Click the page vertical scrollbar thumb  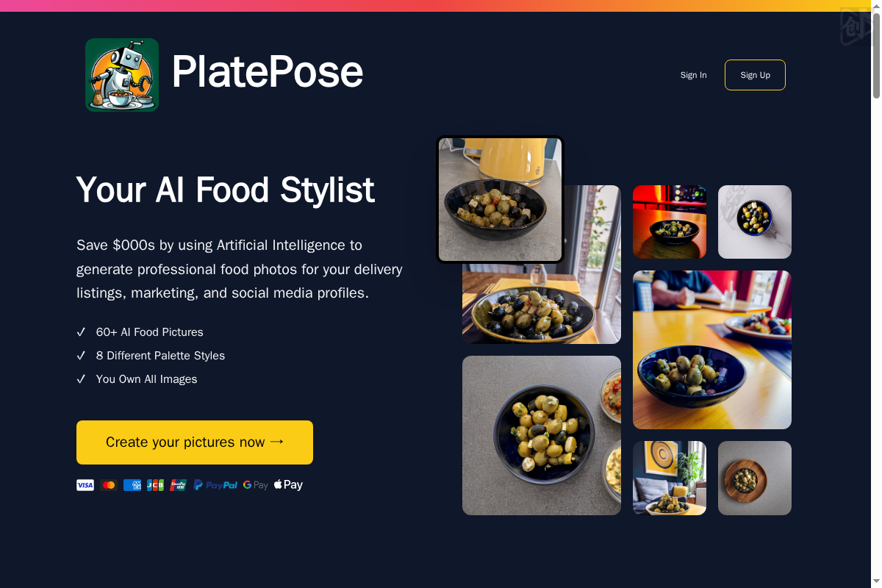(x=876, y=55)
